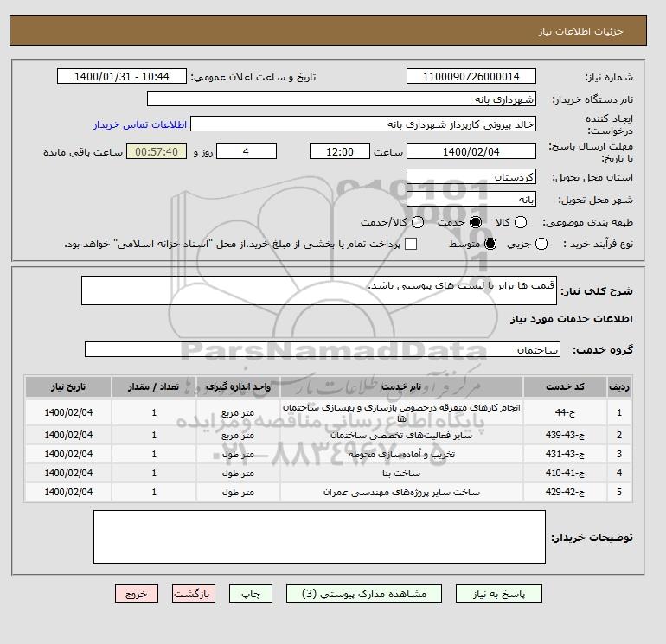Click the تعداد / مقدار column header
The height and width of the screenshot is (644, 666).
click(154, 386)
